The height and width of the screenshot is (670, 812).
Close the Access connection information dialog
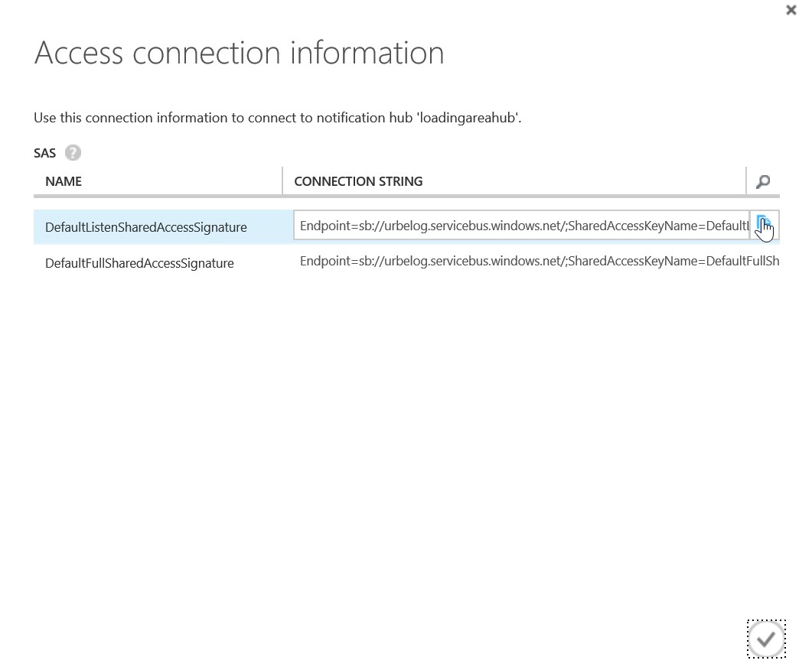tap(791, 11)
